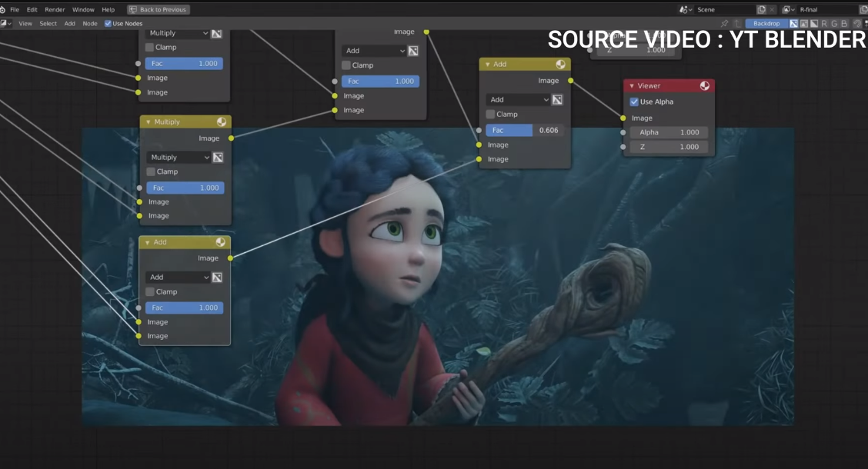Collapse the Add node with Fac 0.606
Image resolution: width=868 pixels, height=469 pixels.
click(487, 64)
